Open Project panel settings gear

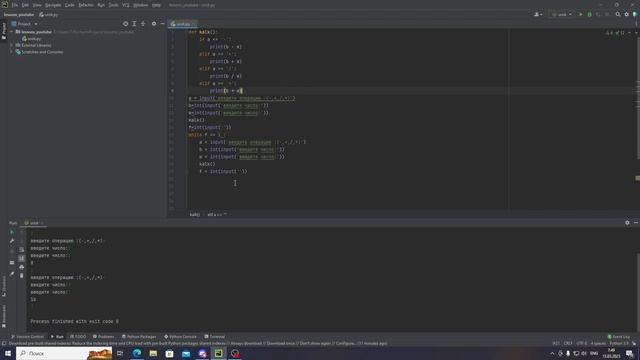pos(154,24)
